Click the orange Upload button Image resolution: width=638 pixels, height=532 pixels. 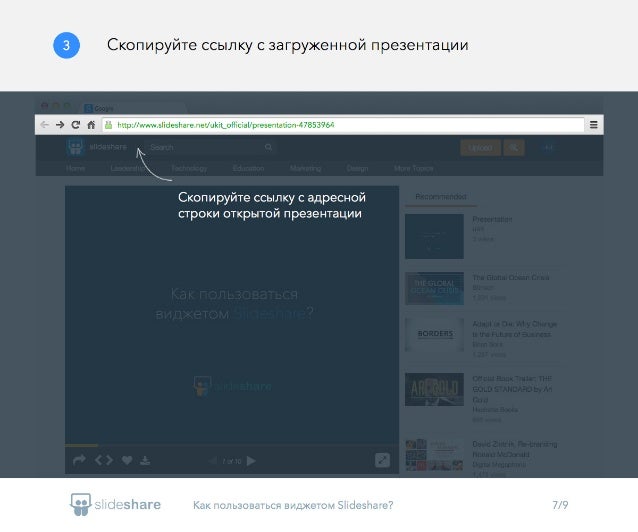[481, 148]
